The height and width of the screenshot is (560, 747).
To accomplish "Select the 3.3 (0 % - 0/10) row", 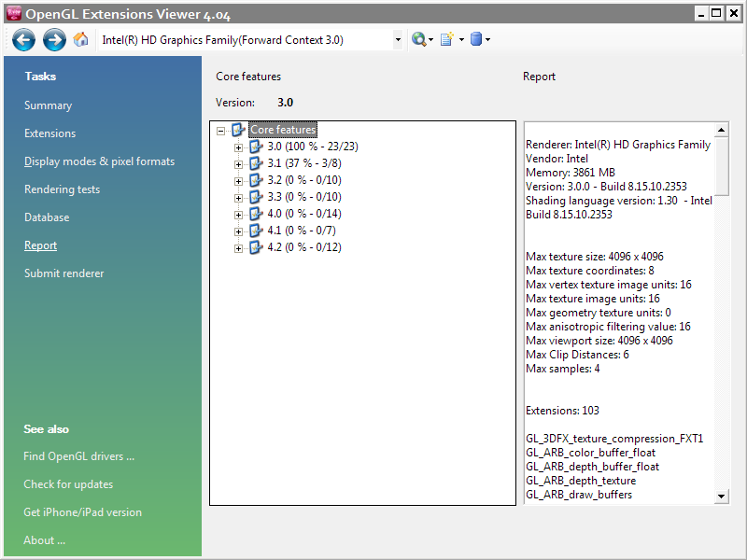I will click(x=304, y=197).
